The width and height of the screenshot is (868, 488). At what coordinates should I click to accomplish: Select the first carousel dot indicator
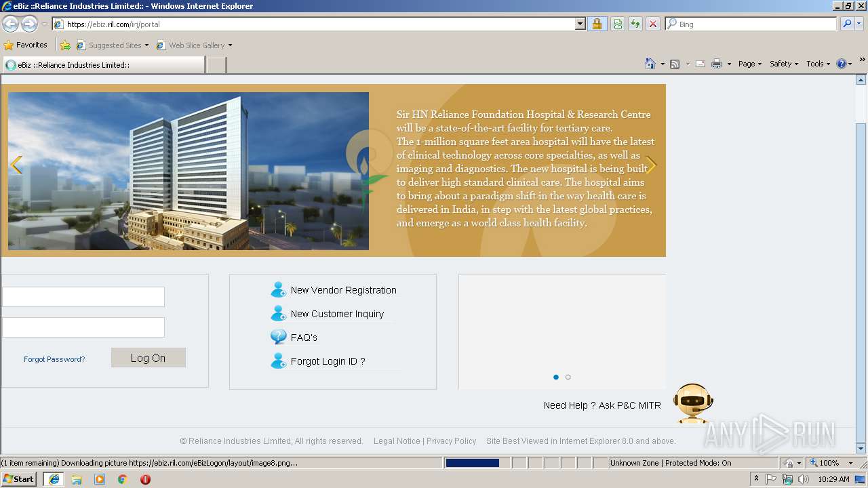click(556, 377)
